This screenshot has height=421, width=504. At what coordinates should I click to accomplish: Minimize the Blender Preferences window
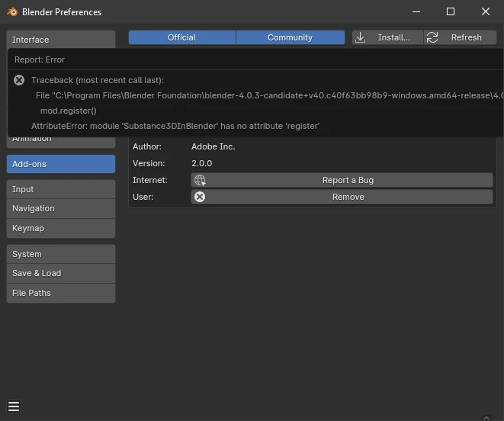coord(416,12)
